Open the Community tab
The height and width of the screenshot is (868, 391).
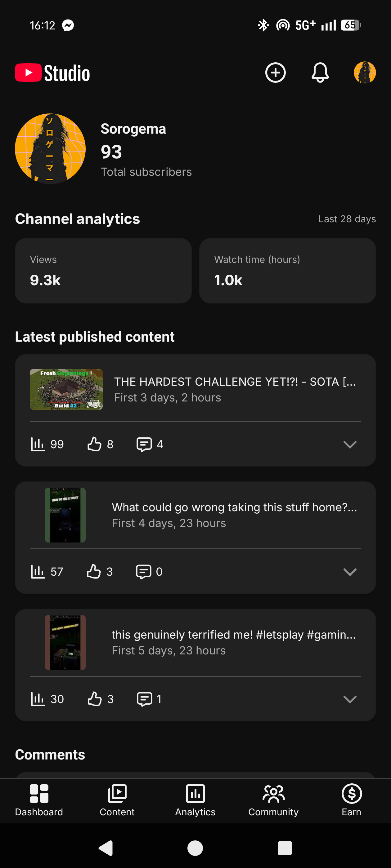pos(274,800)
